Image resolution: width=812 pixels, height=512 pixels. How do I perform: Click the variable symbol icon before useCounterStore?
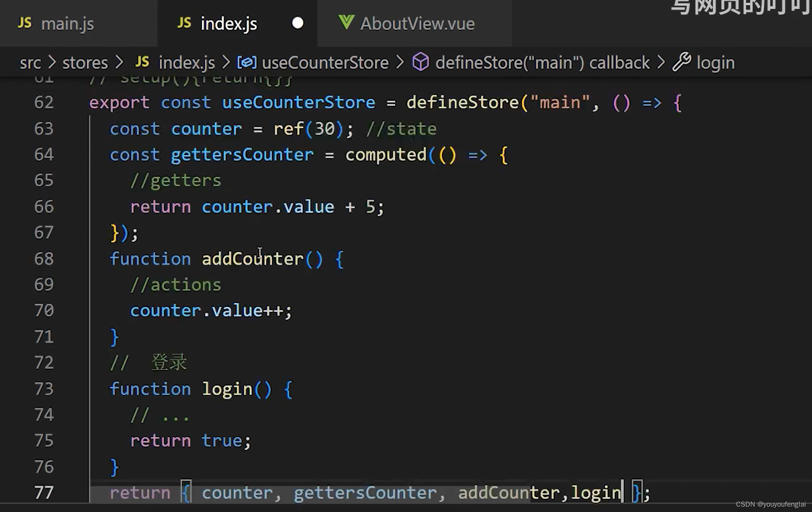246,62
